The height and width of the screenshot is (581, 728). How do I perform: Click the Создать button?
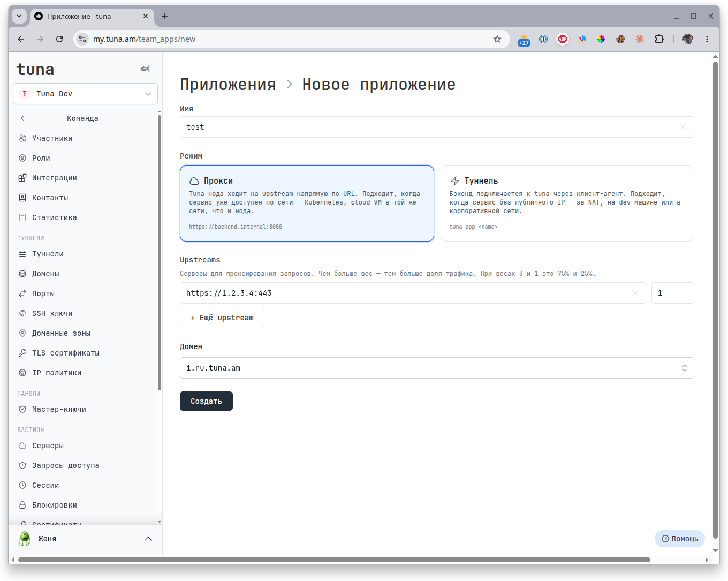click(x=206, y=401)
